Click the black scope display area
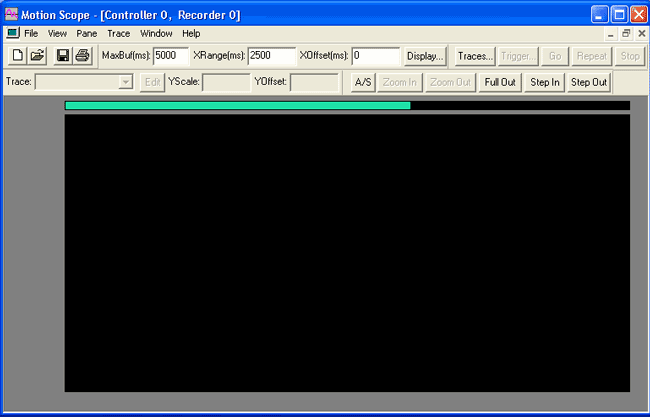The image size is (650, 417). coord(347,253)
